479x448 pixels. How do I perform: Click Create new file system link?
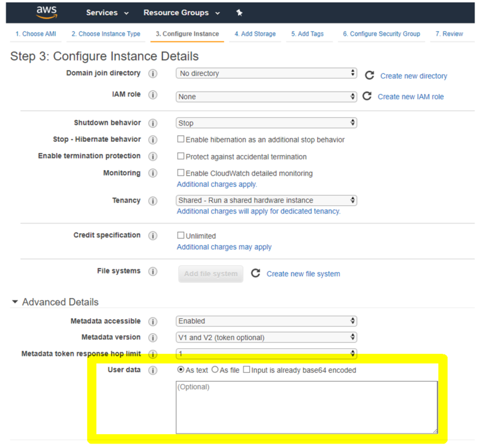coord(303,274)
